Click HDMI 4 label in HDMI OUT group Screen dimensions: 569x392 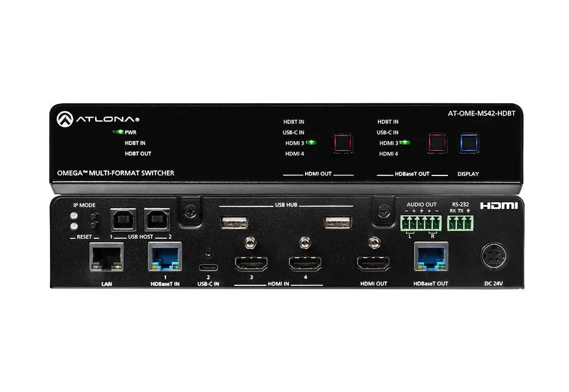point(295,154)
